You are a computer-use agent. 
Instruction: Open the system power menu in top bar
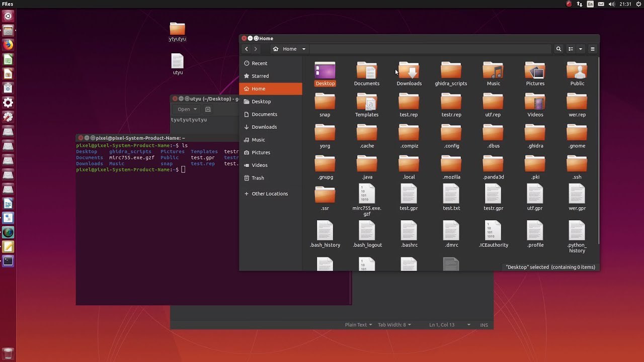coord(638,4)
